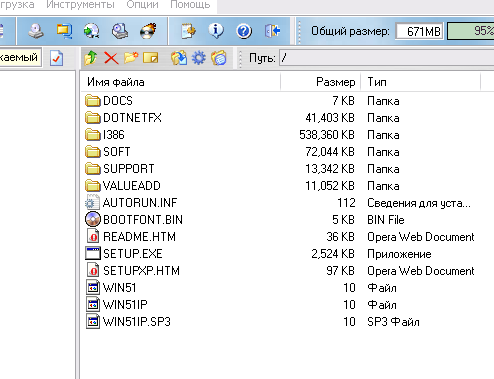The image size is (494, 379).
Task: Sort by Размер column header
Action: pos(321,82)
